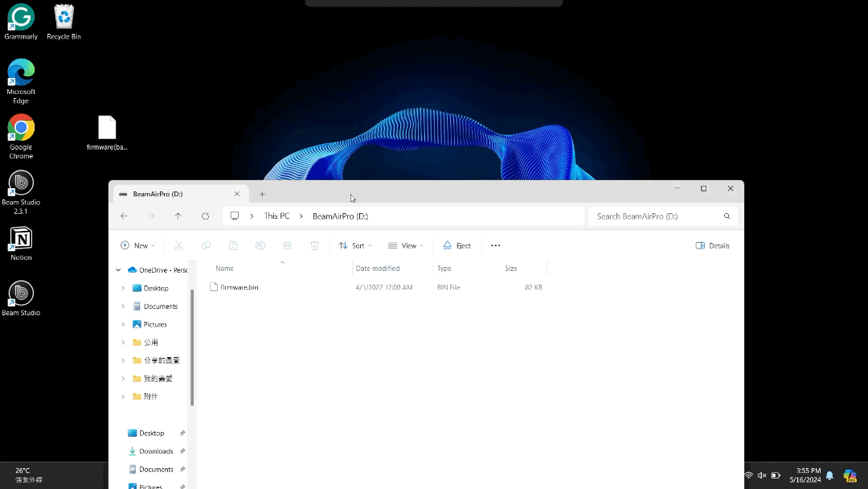The image size is (868, 489).
Task: Click the Rename toolbar icon
Action: point(260,245)
